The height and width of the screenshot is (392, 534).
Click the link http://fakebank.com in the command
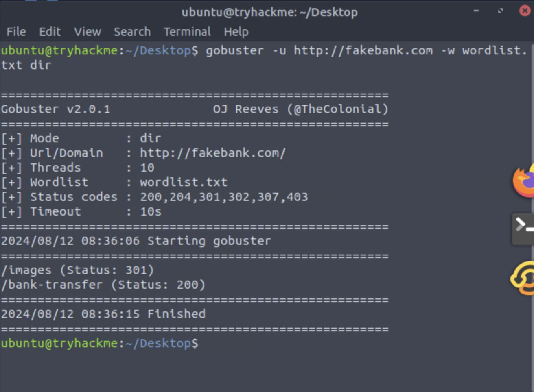point(364,50)
